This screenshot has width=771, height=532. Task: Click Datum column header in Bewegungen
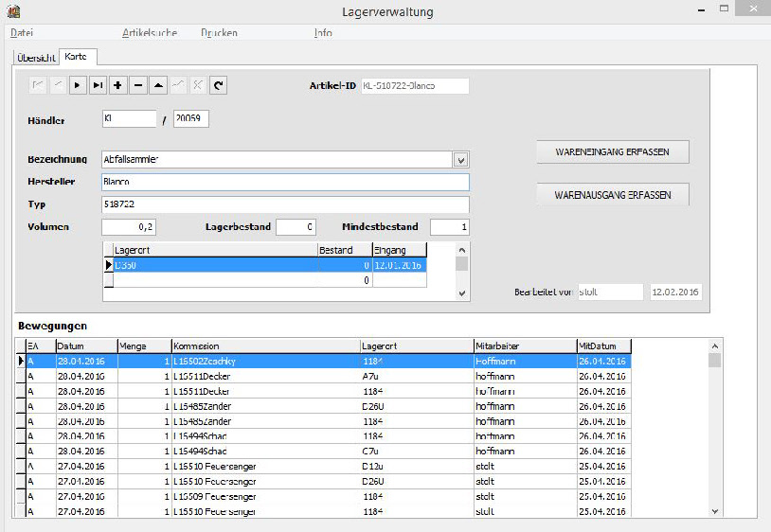pyautogui.click(x=86, y=346)
